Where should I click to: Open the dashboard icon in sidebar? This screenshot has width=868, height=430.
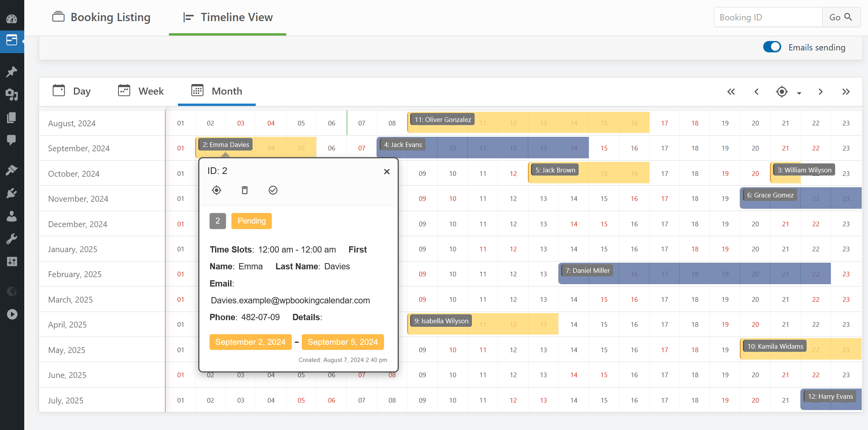pyautogui.click(x=12, y=18)
